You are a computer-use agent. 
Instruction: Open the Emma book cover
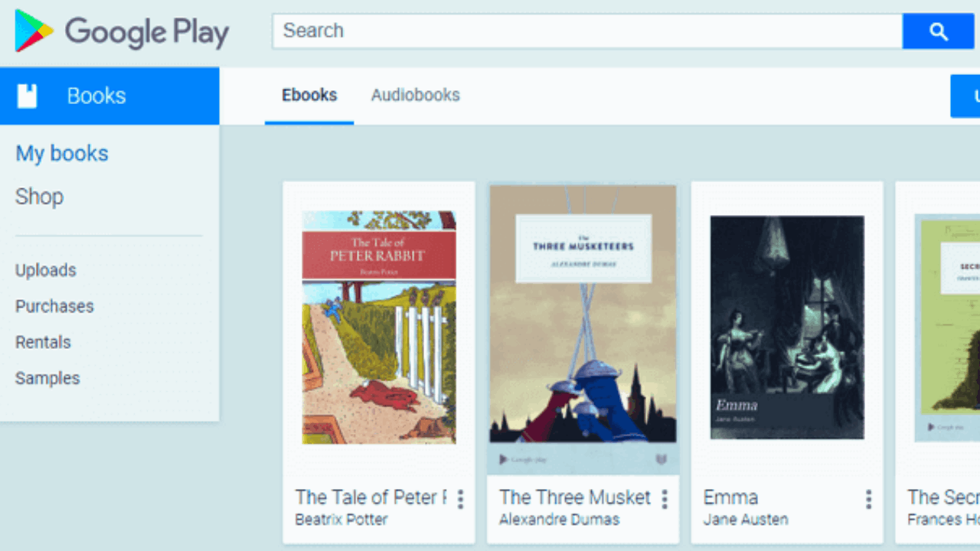click(x=787, y=328)
